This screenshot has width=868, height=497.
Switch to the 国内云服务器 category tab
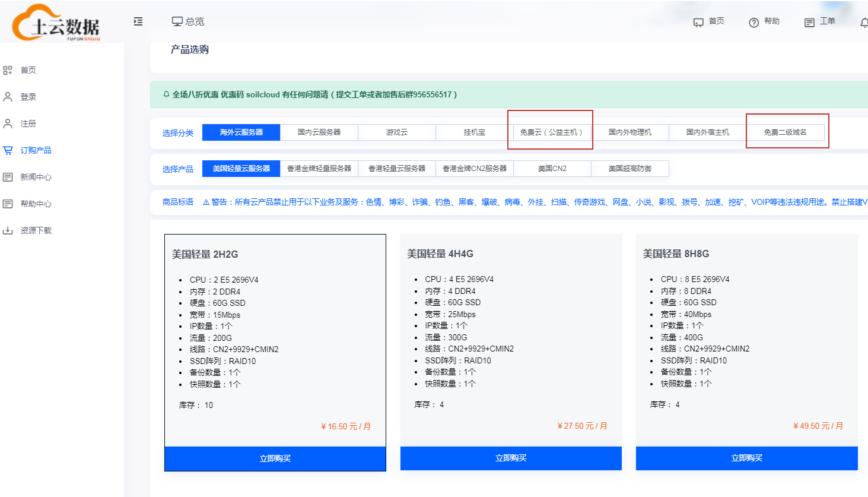tap(319, 132)
